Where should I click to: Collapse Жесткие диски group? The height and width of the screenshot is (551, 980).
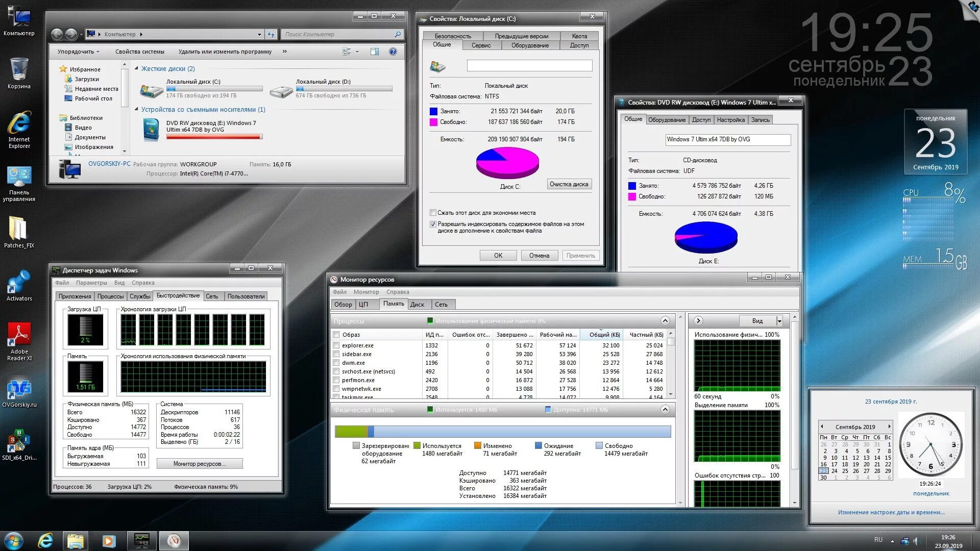click(x=136, y=68)
